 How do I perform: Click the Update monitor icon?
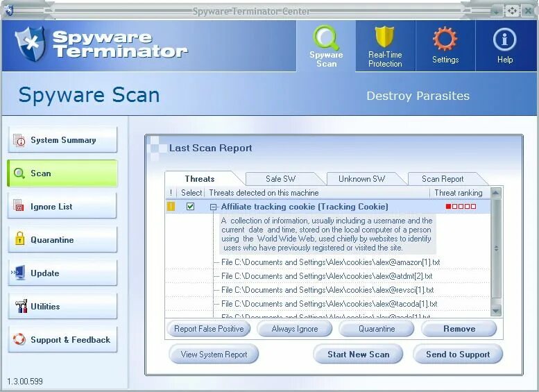point(18,273)
